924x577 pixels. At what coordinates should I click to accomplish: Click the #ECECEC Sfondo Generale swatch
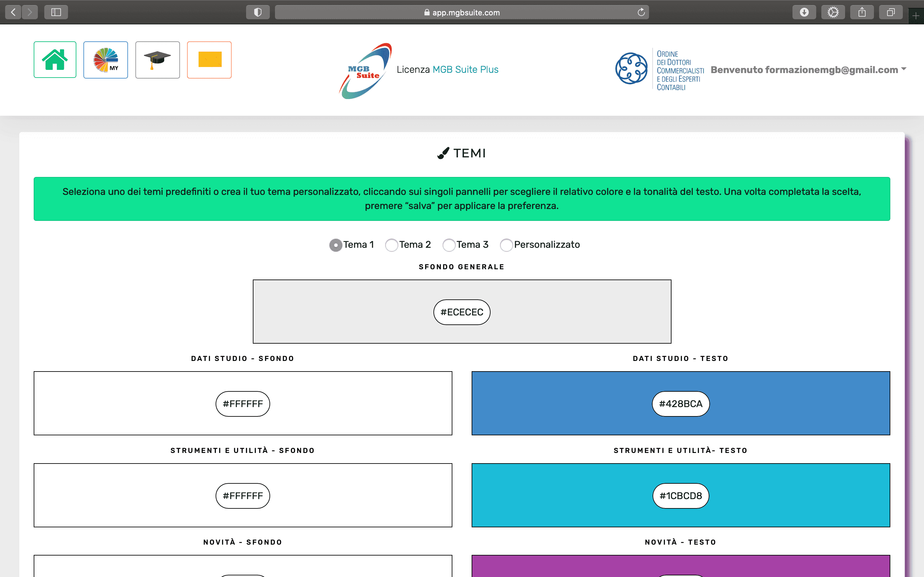coord(462,312)
